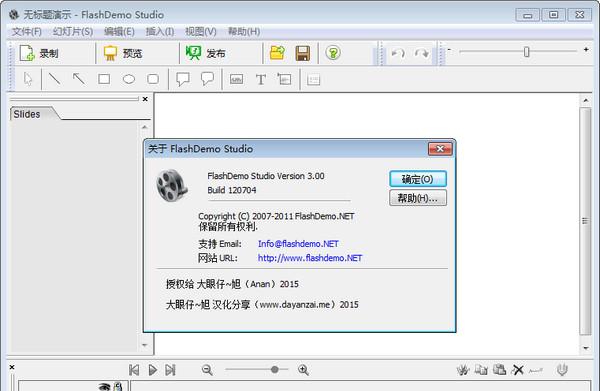
Task: Insert a rectangular speech callout
Action: coord(183,79)
